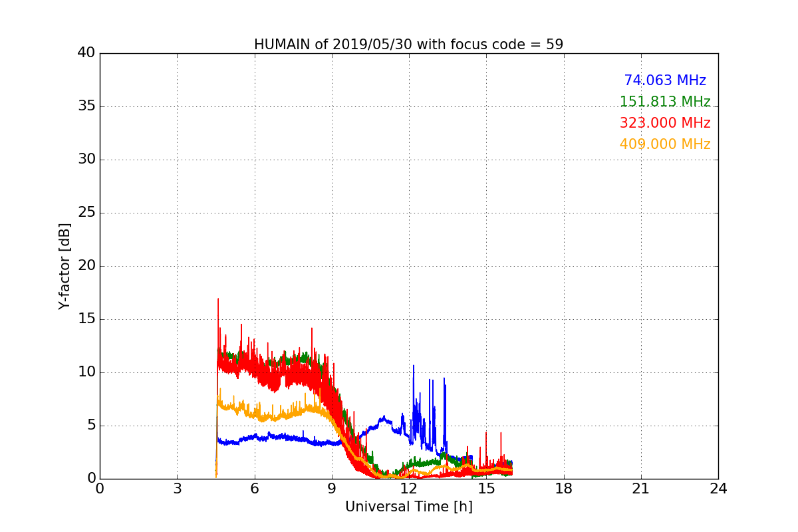Click the y-axis tick label 20

tap(86, 266)
